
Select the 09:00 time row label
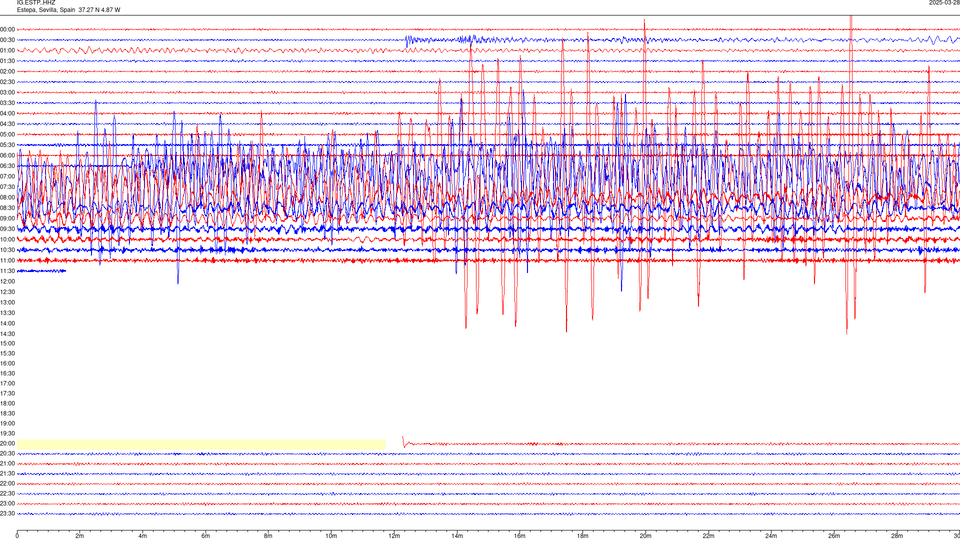7,219
